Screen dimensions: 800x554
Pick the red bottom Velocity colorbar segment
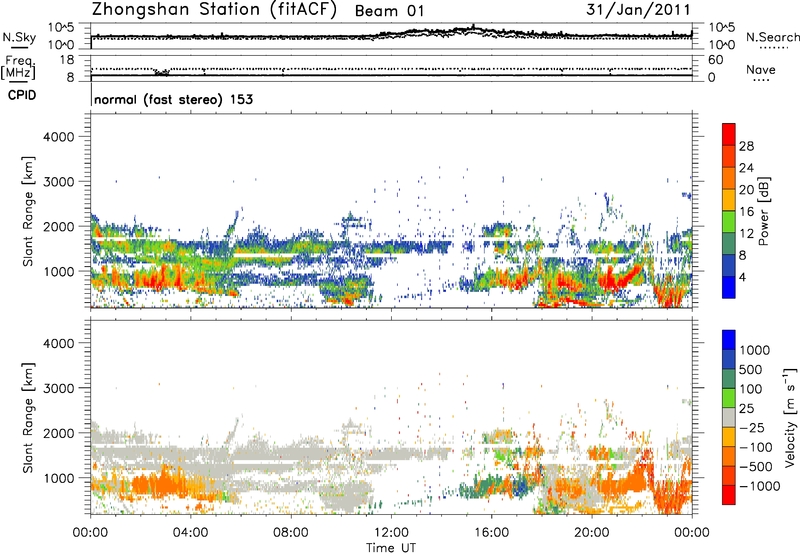click(729, 495)
